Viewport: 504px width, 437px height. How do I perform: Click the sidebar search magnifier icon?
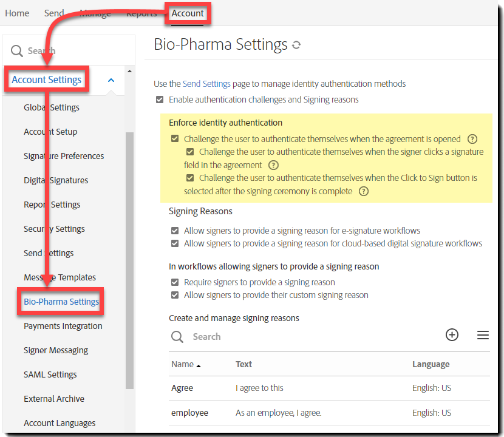tap(17, 51)
